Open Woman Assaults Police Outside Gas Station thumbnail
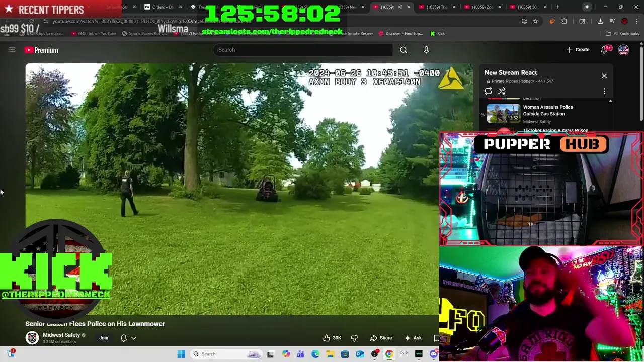644x362 pixels. 504,113
